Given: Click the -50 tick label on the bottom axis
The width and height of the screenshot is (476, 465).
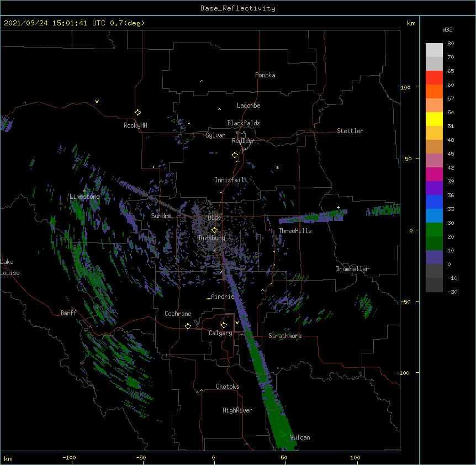Looking at the screenshot, I should pyautogui.click(x=141, y=458).
